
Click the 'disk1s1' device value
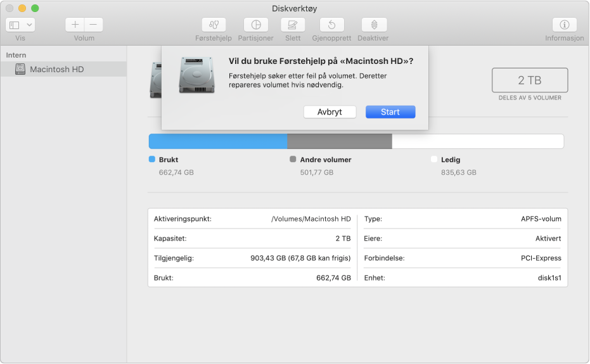pyautogui.click(x=549, y=278)
